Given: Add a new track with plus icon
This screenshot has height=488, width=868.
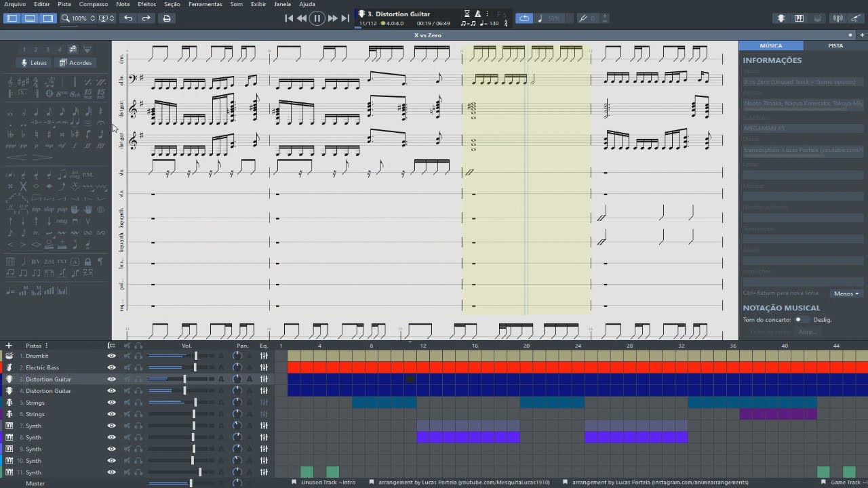Looking at the screenshot, I should (9, 346).
